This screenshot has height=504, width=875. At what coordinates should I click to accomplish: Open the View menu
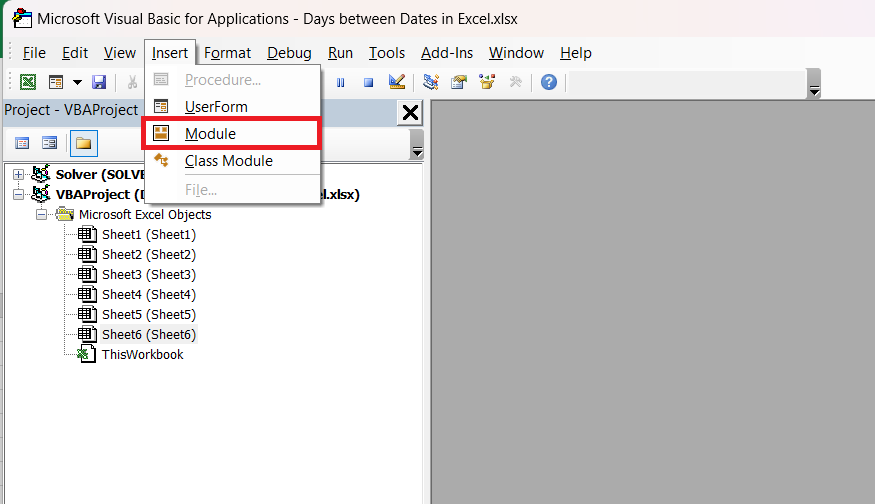point(119,53)
